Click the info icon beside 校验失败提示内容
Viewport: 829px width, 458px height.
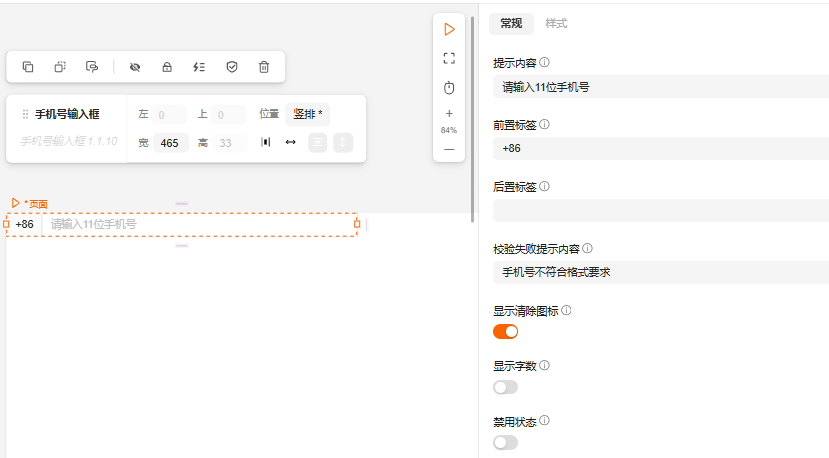tap(587, 248)
